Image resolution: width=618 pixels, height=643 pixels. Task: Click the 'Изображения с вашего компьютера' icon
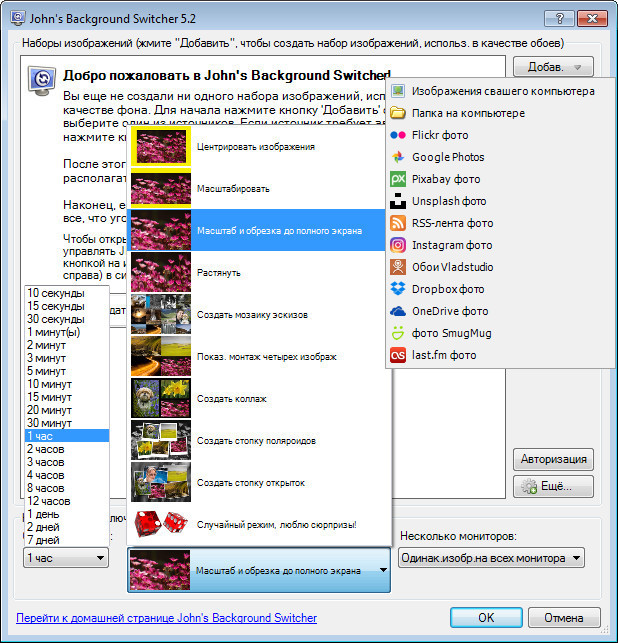coord(398,91)
